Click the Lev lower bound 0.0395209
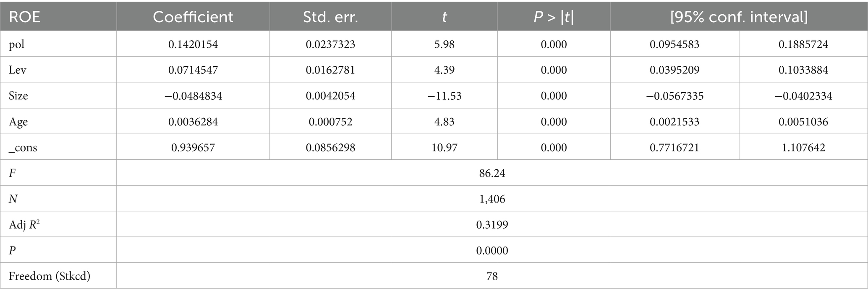This screenshot has width=868, height=296. [675, 70]
